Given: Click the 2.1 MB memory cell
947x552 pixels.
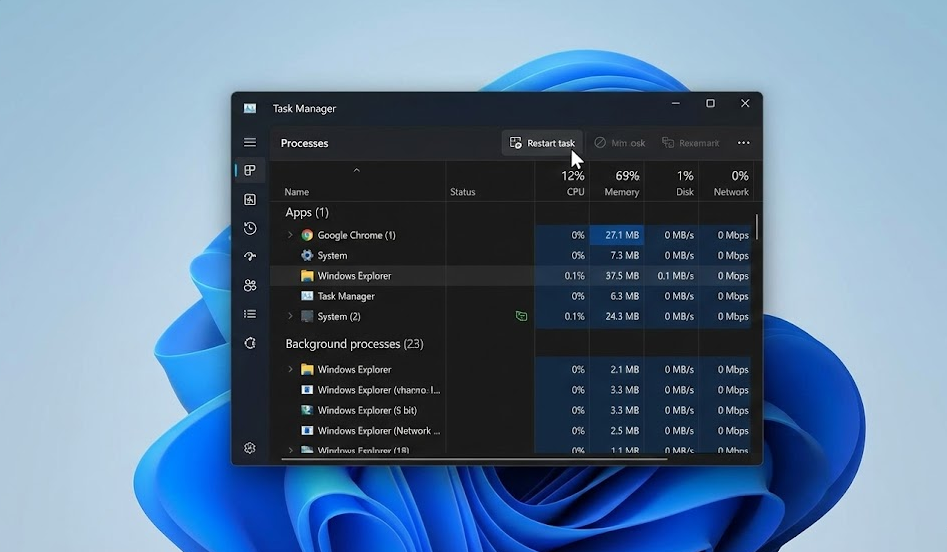Looking at the screenshot, I should [617, 369].
